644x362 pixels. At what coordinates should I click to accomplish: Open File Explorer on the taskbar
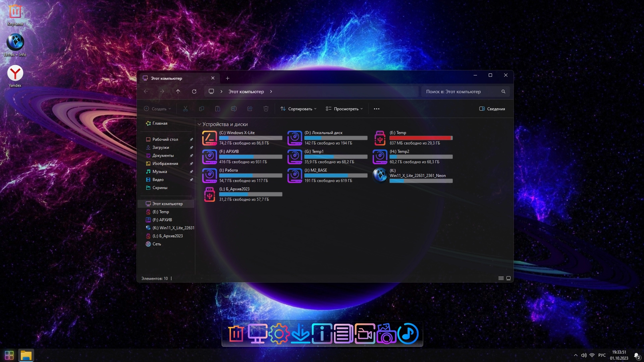coord(26,355)
